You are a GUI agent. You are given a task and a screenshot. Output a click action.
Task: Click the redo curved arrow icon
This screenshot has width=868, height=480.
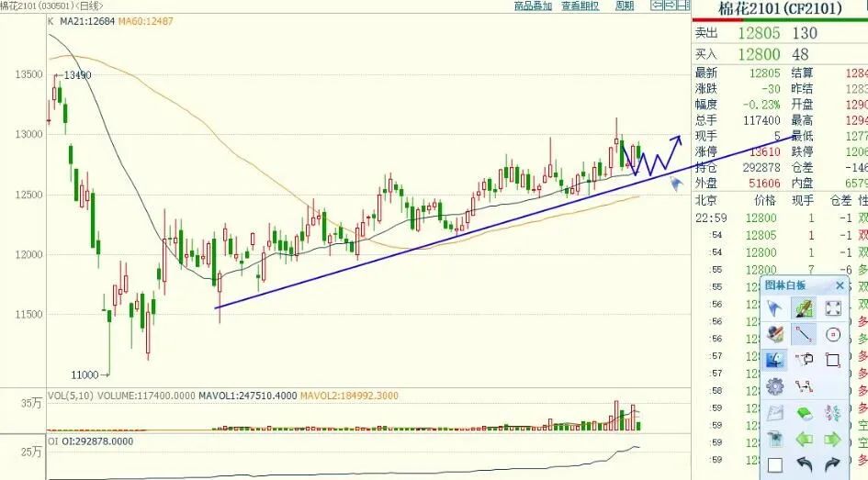pos(833,465)
